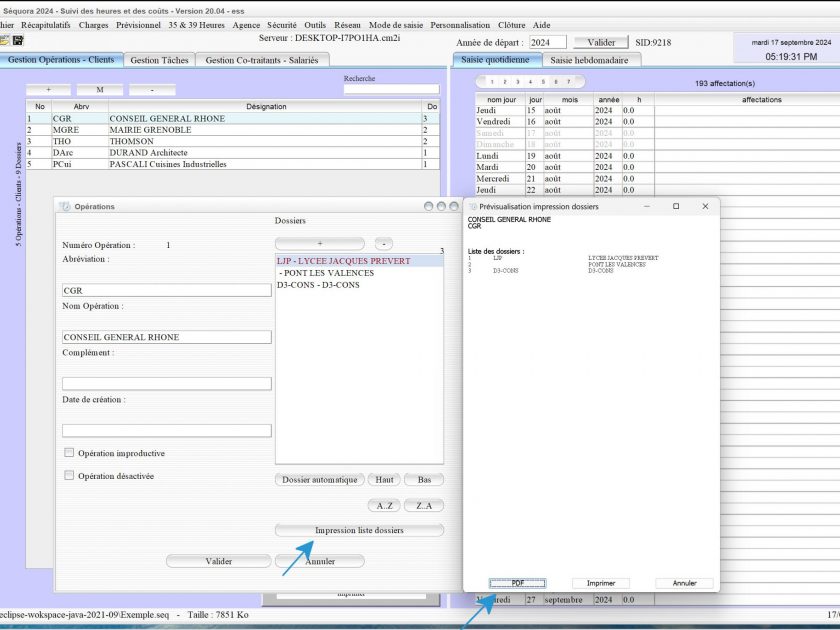Click Imprimer in the print preview window
Image resolution: width=840 pixels, height=630 pixels.
click(601, 583)
